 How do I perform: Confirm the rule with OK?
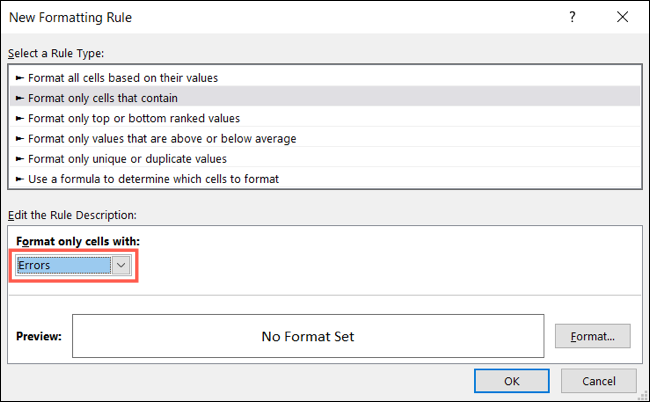(x=511, y=380)
